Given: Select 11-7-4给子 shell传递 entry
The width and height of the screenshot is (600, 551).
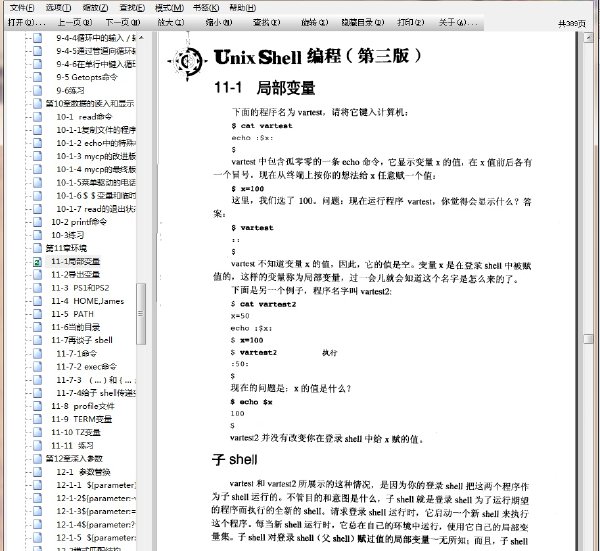Looking at the screenshot, I should tap(96, 393).
